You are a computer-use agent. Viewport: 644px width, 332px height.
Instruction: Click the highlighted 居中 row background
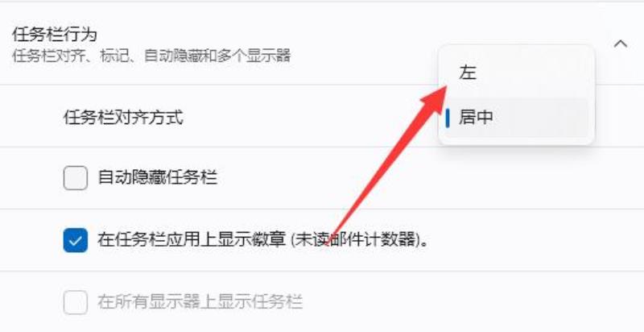(517, 118)
